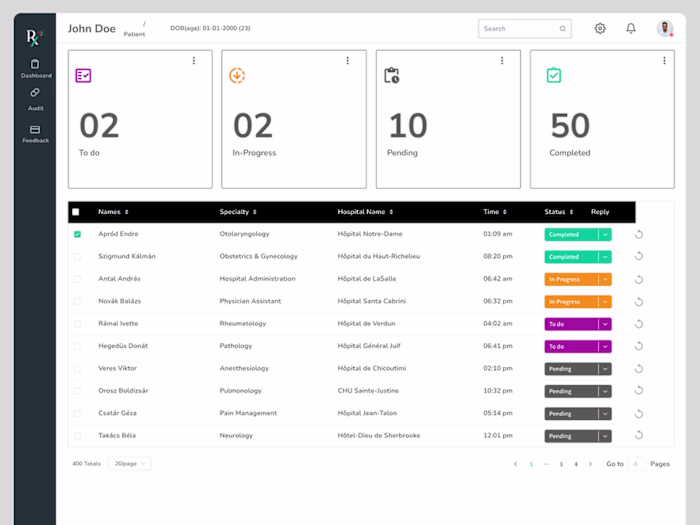
Task: Expand Pending dropdown for Veres Viktor
Action: point(605,369)
